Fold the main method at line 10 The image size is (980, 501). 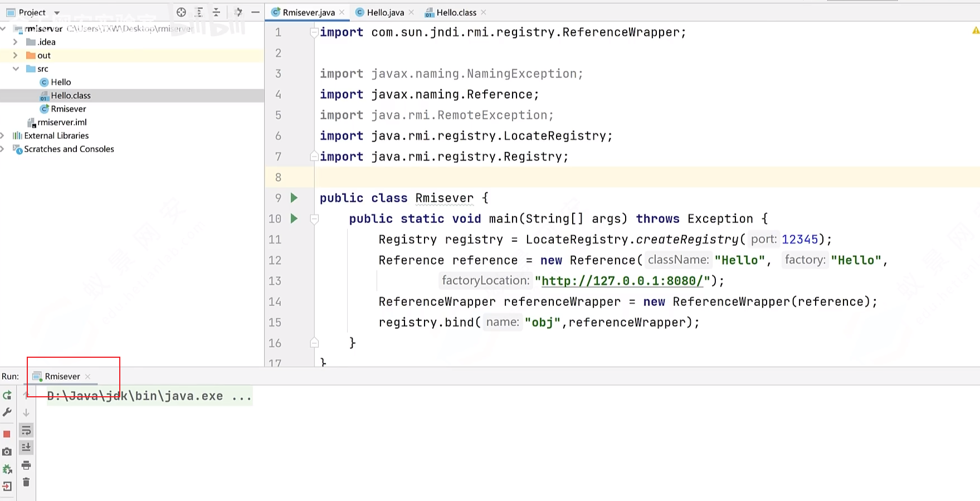click(314, 219)
